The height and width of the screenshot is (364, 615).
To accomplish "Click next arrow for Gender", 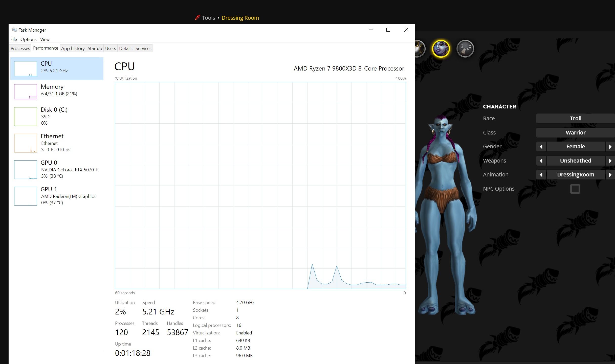I will tap(610, 146).
